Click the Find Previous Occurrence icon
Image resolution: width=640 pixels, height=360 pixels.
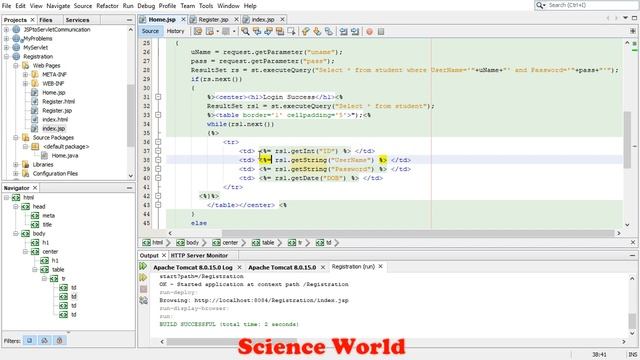[x=257, y=31]
